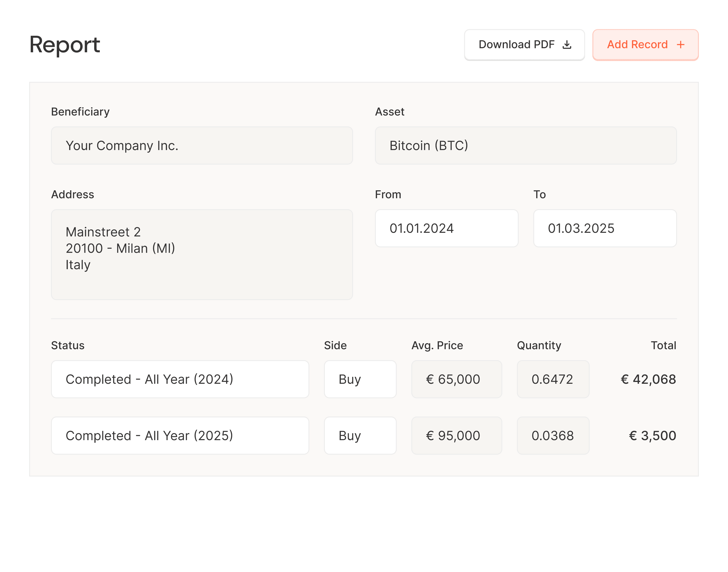This screenshot has width=728, height=572.
Task: Click the total value € 3,500
Action: click(x=652, y=435)
